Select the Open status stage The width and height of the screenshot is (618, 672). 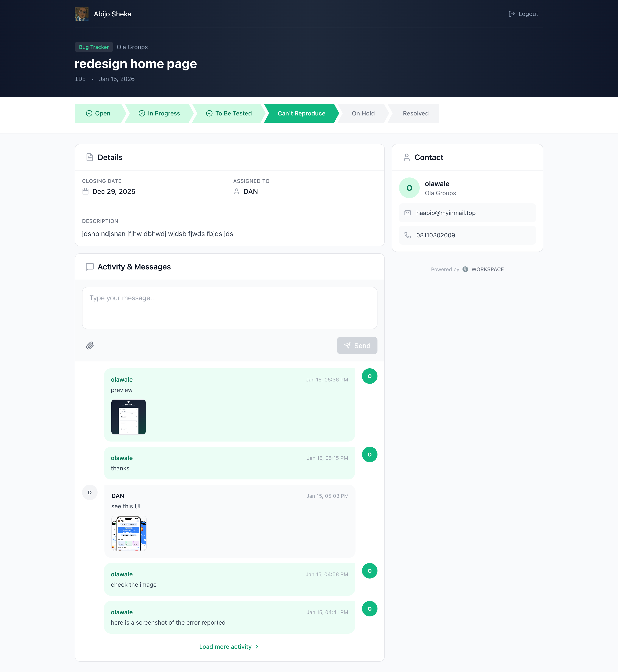(x=98, y=113)
